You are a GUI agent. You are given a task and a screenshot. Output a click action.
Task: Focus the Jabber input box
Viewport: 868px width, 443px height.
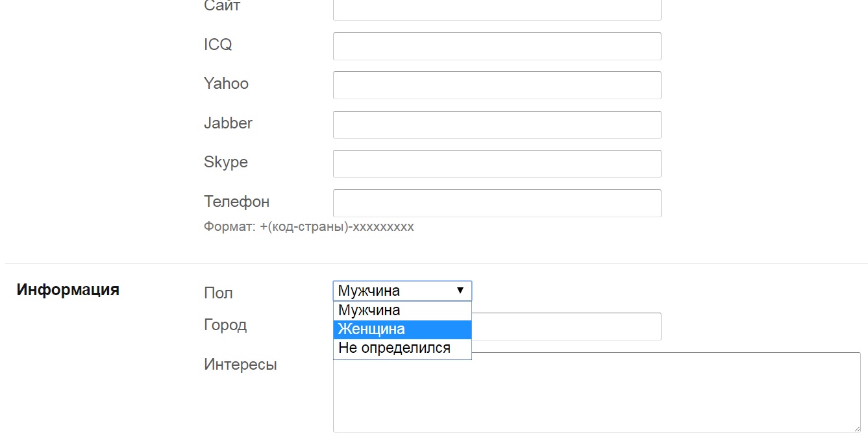[497, 125]
